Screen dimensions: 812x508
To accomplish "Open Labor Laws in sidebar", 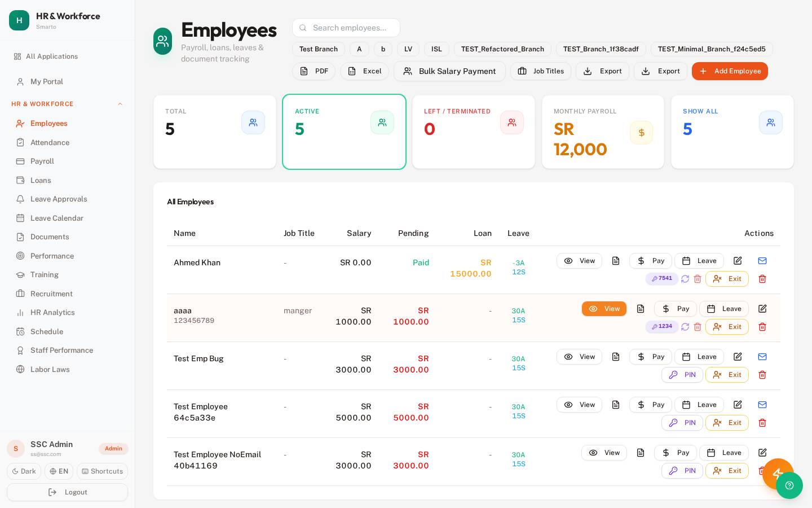I will point(67,369).
